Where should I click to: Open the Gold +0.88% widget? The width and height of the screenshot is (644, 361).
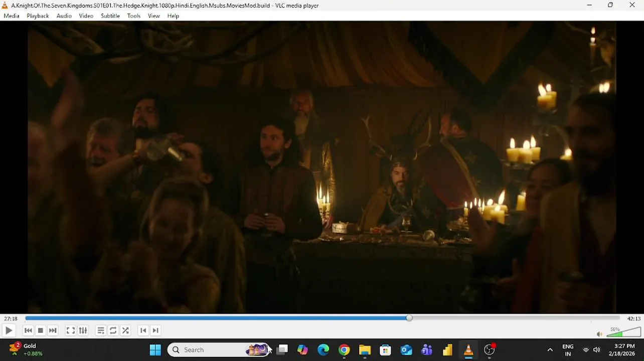pyautogui.click(x=26, y=350)
